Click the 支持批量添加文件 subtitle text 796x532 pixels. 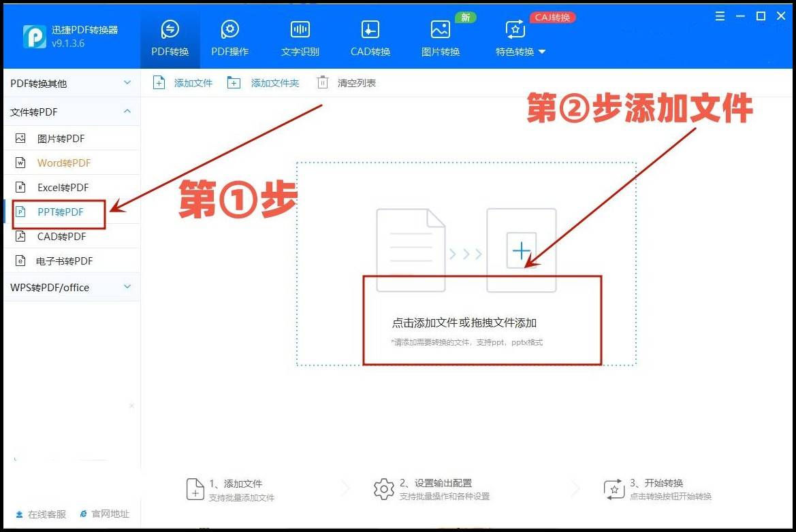pos(242,498)
